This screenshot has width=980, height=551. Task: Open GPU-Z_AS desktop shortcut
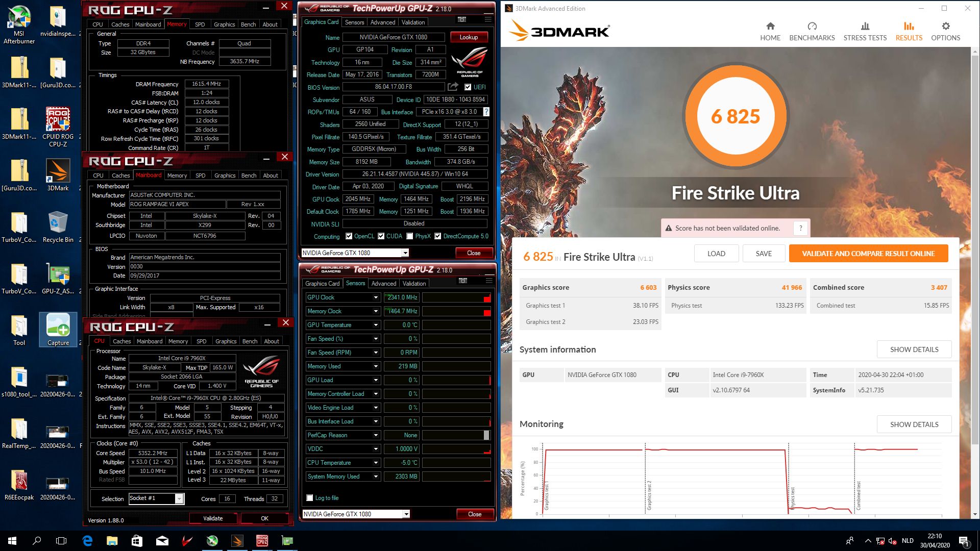58,279
